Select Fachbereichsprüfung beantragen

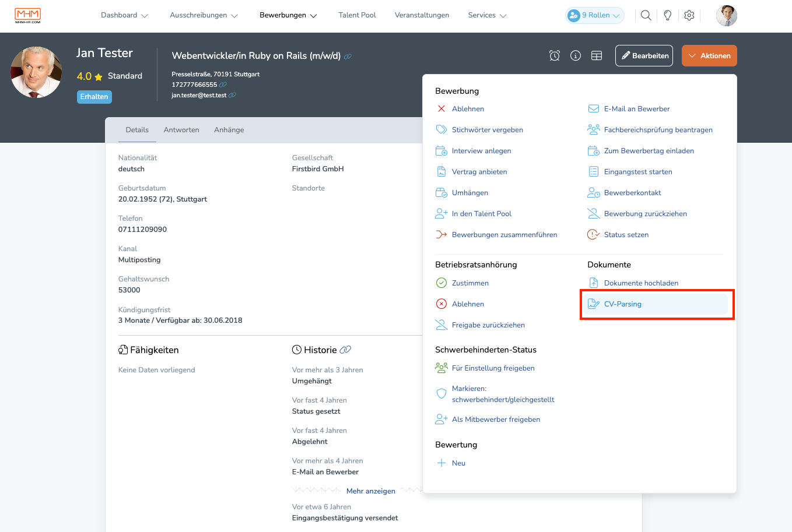point(650,130)
